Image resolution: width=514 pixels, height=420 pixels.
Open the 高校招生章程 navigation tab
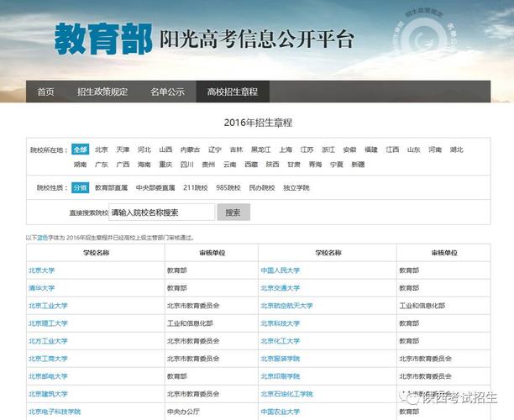coord(233,92)
